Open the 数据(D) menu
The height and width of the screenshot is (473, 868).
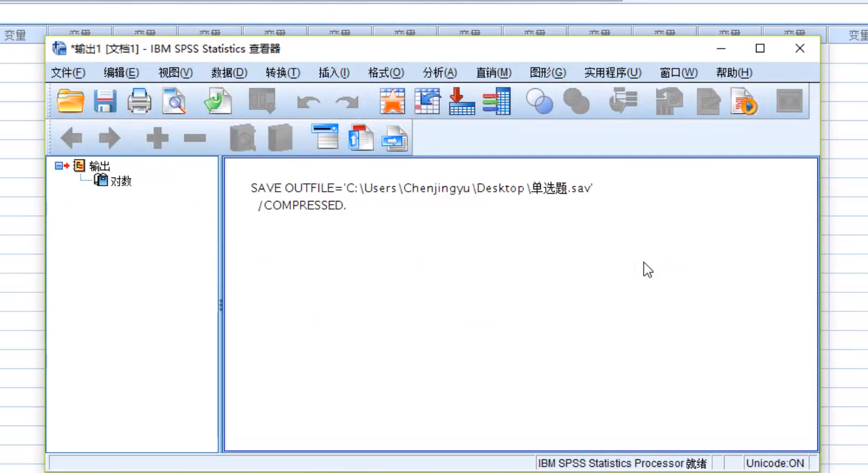pos(229,73)
